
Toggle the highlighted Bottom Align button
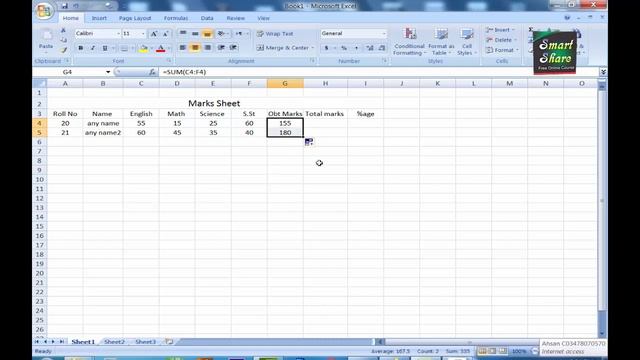click(207, 34)
